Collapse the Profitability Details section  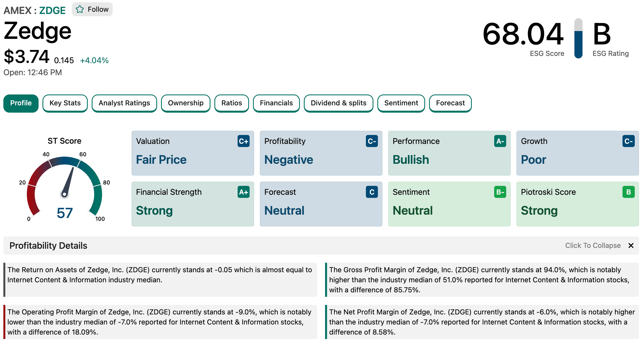tap(593, 245)
